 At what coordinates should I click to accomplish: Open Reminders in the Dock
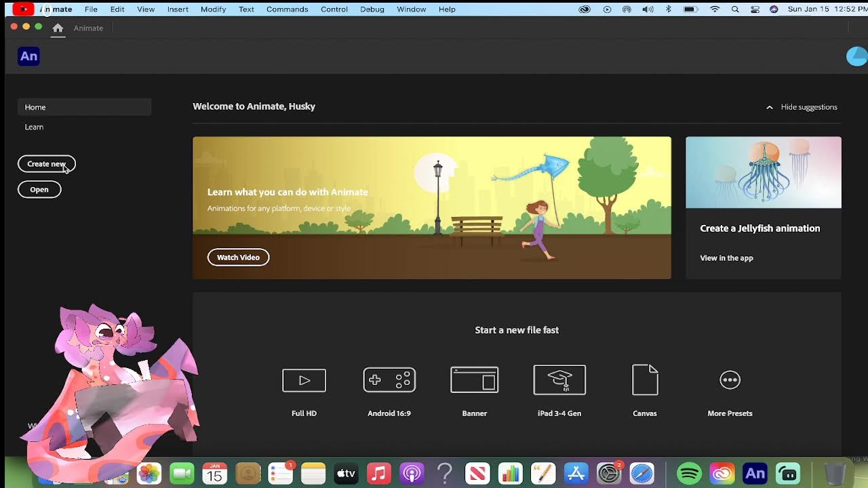[280, 473]
